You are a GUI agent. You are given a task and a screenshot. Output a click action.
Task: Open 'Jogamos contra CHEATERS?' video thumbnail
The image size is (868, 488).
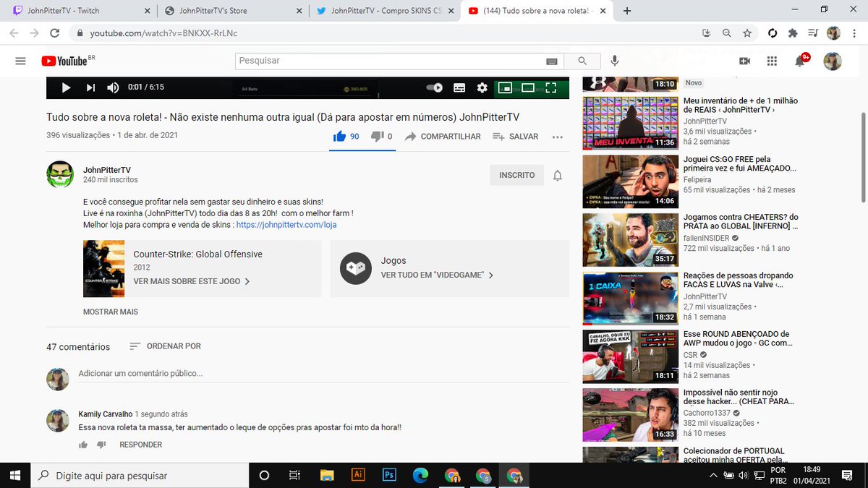click(x=629, y=240)
